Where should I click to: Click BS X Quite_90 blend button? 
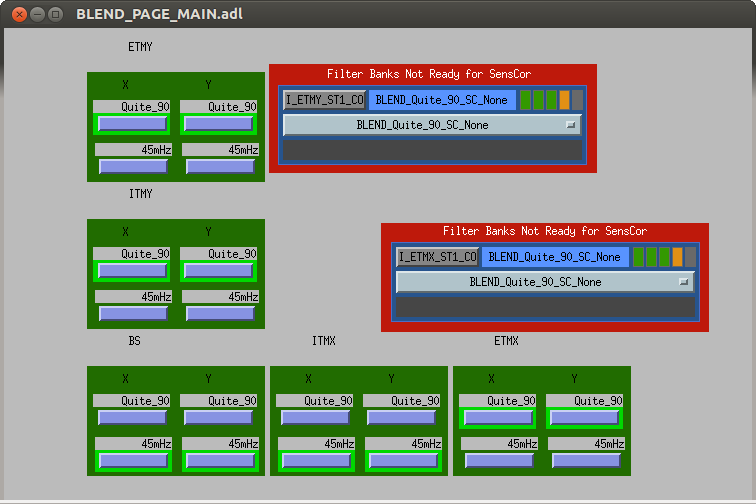(x=133, y=418)
